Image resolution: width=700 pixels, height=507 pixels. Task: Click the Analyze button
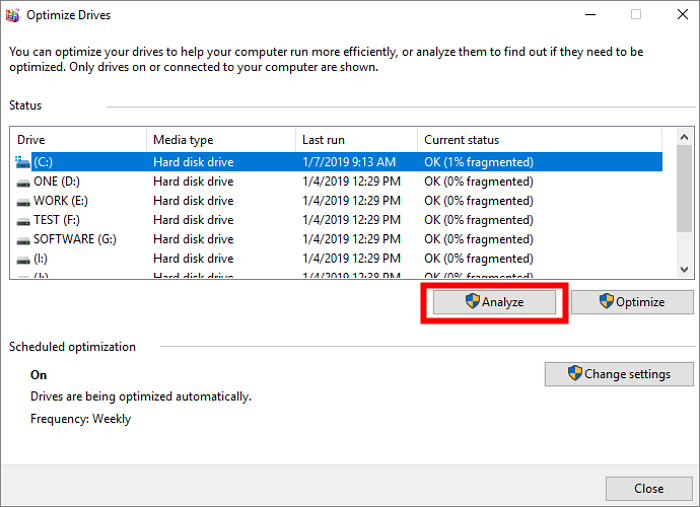(x=494, y=302)
